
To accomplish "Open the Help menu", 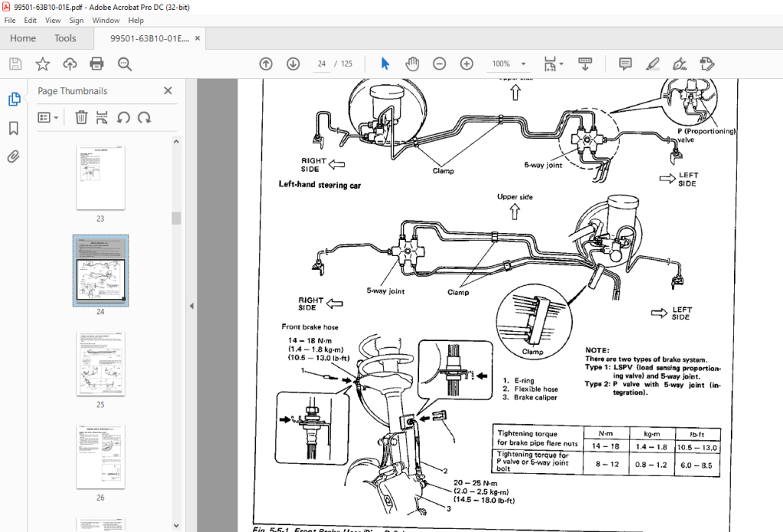I will 136,21.
